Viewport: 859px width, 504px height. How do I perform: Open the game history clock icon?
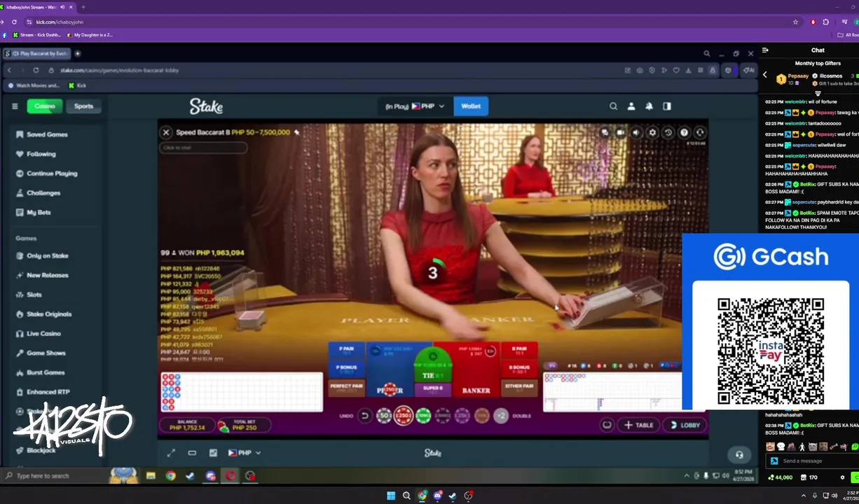click(668, 132)
